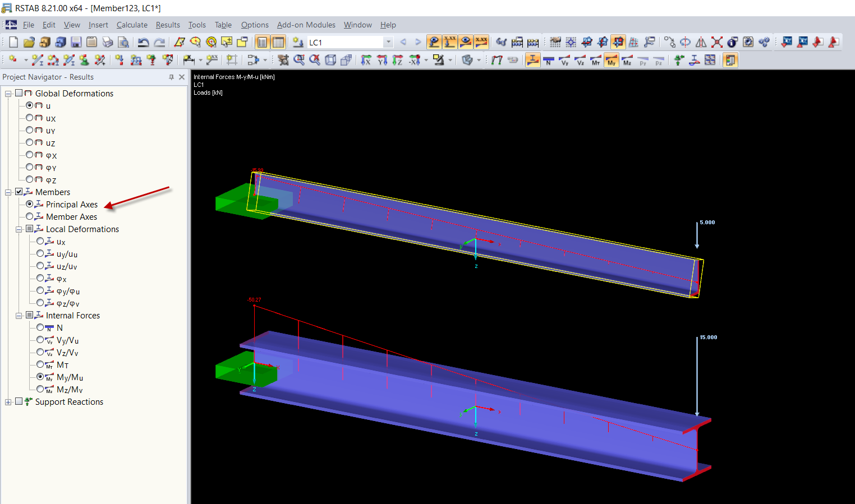Open the LC1 load case dropdown
Image resolution: width=855 pixels, height=504 pixels.
pyautogui.click(x=388, y=42)
